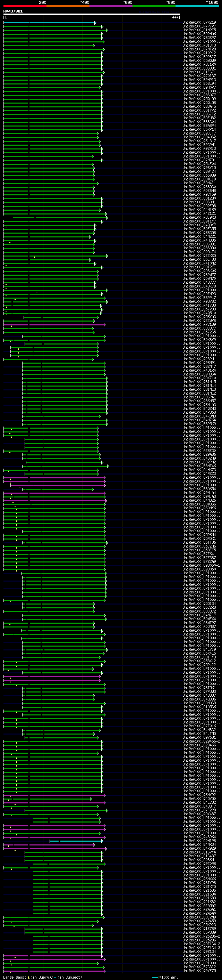Select hit label UniRef100_Q86P41
This screenshot has height=980, width=222.
point(199,397)
